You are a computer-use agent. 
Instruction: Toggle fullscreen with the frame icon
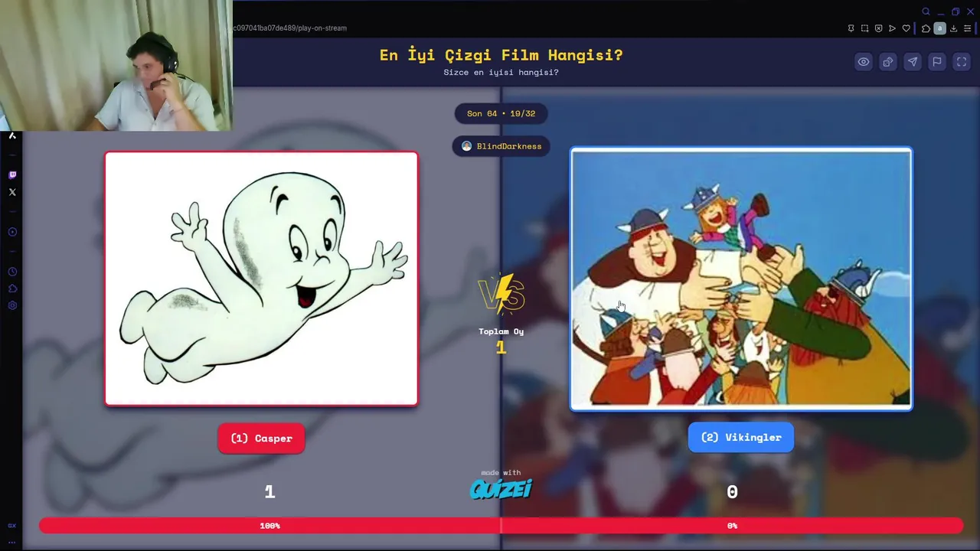point(962,62)
